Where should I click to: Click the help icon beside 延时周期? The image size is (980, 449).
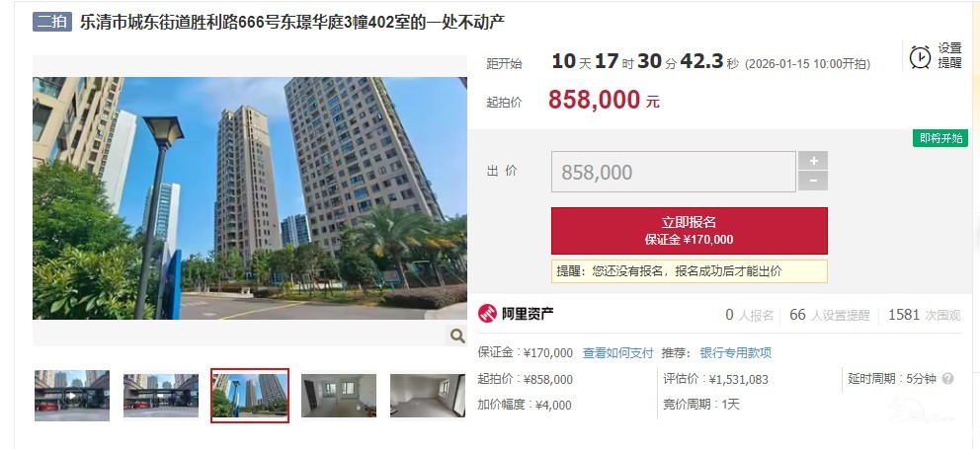(948, 378)
